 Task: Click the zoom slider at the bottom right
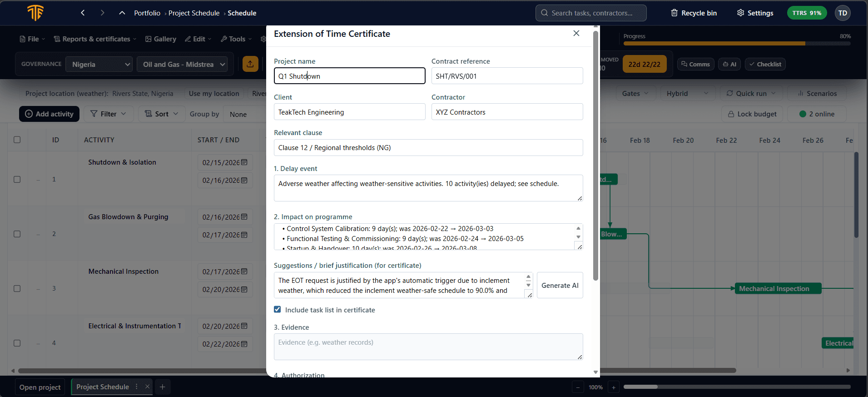(736, 387)
